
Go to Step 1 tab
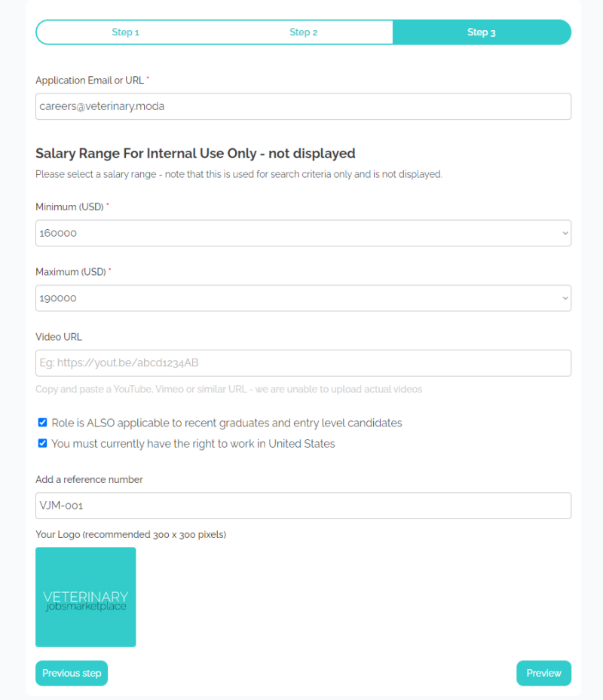tap(125, 32)
